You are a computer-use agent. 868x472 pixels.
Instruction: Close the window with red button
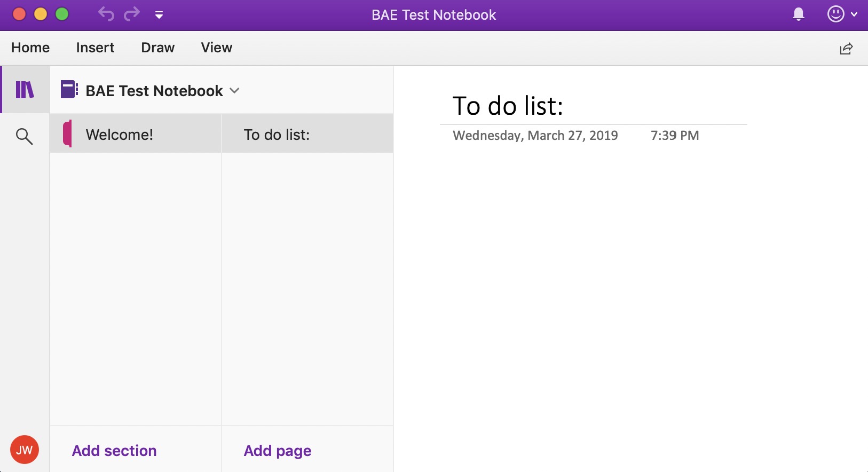[x=19, y=14]
